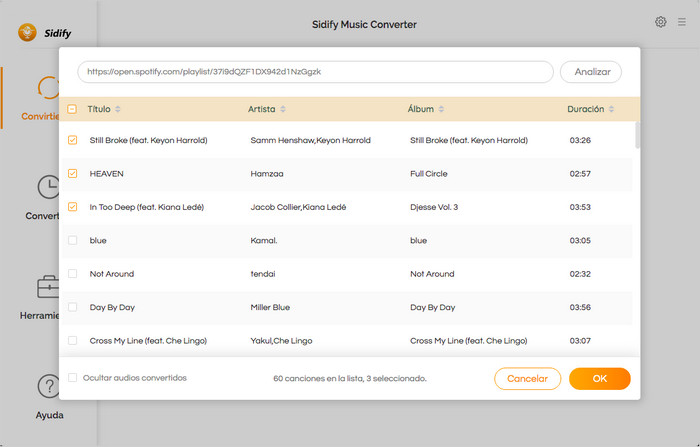The height and width of the screenshot is (447, 700).
Task: Click artist Samm Henshaw,Keyon Harrold
Action: [x=310, y=140]
